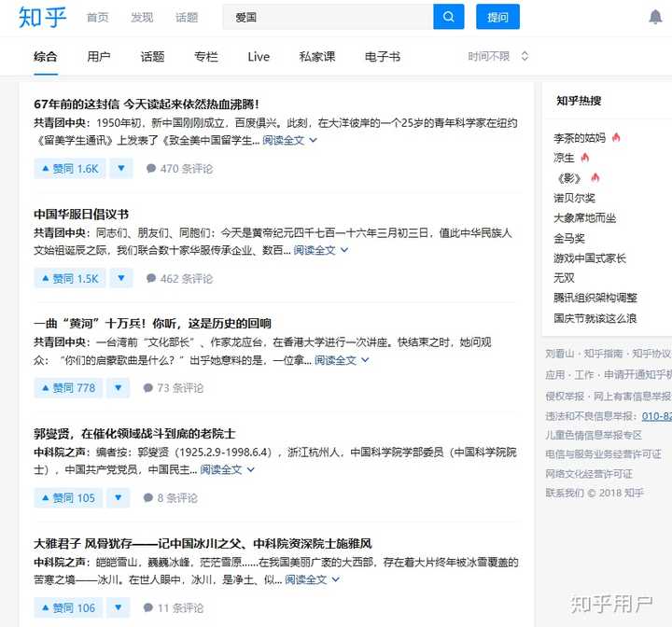This screenshot has height=627, width=672.
Task: Expand 阅读全文 on 一曲"黄河"十万兵 post
Action: tap(342, 360)
